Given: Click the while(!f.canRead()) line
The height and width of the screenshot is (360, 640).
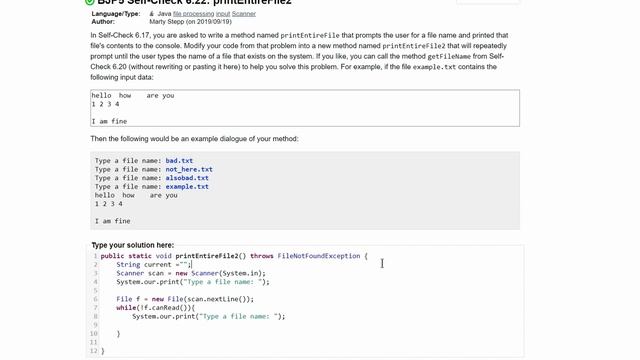Looking at the screenshot, I should (156, 308).
